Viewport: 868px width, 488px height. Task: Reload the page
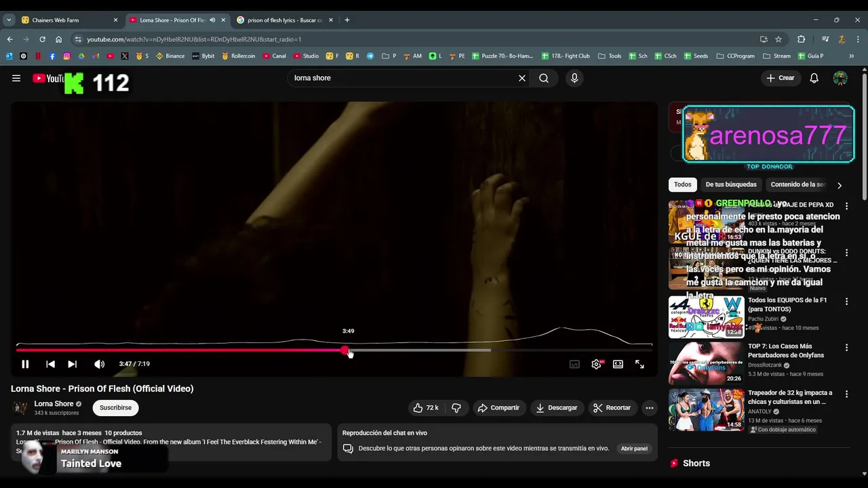click(42, 39)
